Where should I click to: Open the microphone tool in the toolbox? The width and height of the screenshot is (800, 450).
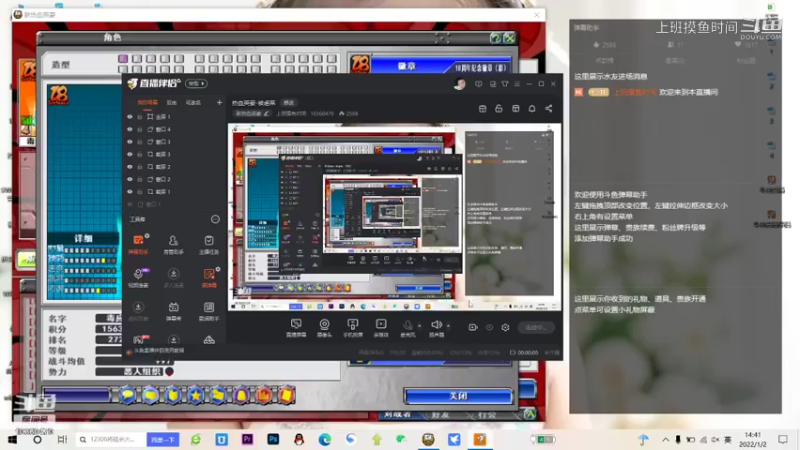pyautogui.click(x=138, y=278)
